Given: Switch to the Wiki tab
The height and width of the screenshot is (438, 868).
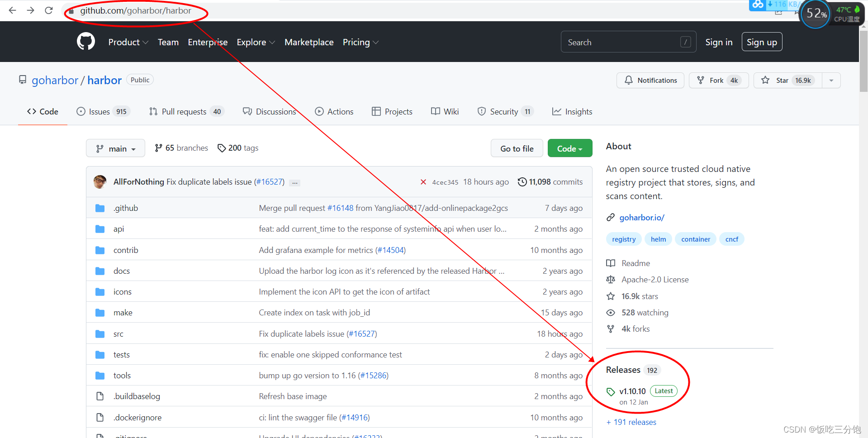Looking at the screenshot, I should [x=445, y=112].
